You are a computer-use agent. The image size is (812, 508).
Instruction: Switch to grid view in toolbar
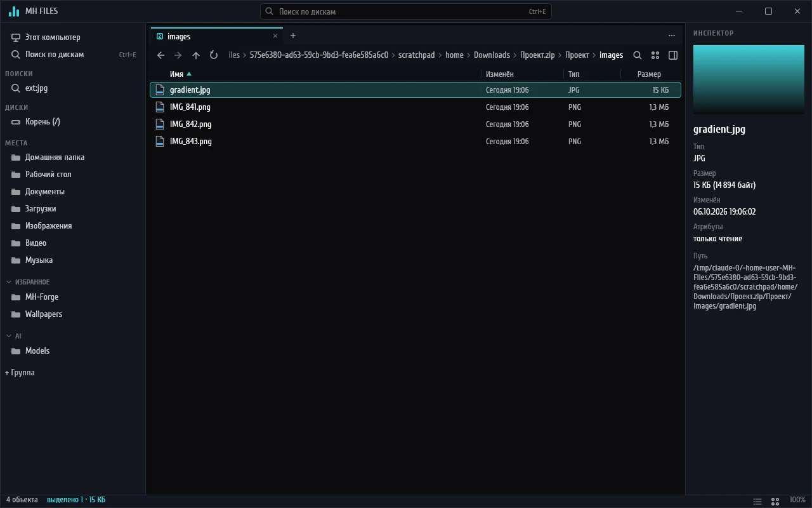click(655, 55)
